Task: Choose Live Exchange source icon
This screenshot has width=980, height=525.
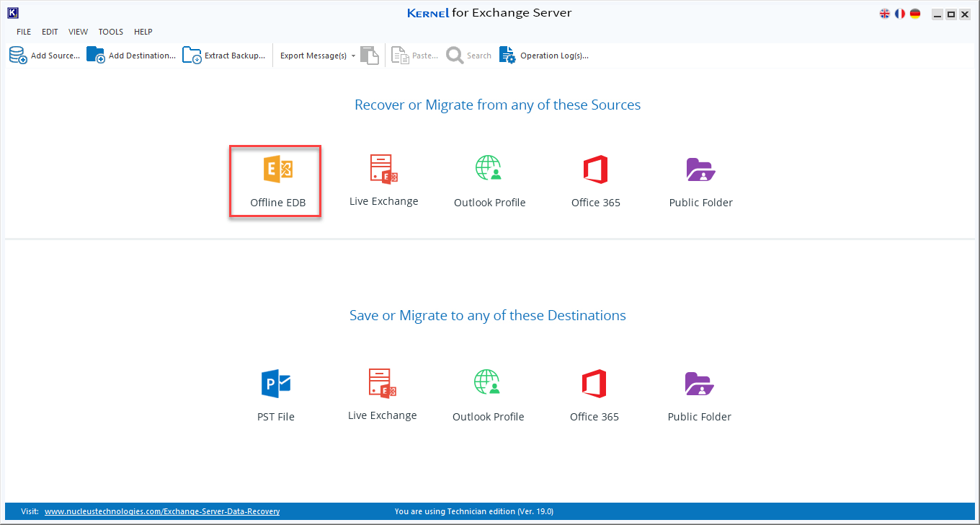Action: click(x=383, y=168)
